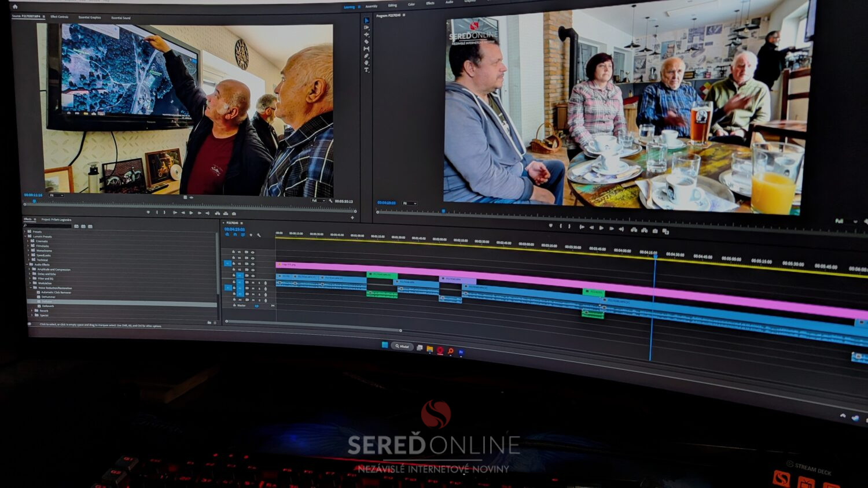This screenshot has width=868, height=488.
Task: Solo audio track A2
Action: point(259,289)
